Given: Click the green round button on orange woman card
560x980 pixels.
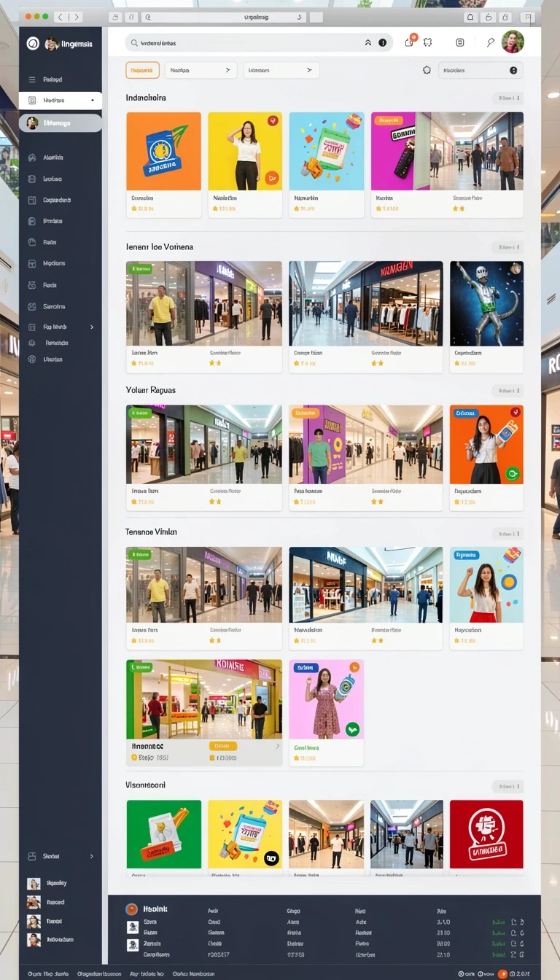Looking at the screenshot, I should point(512,474).
